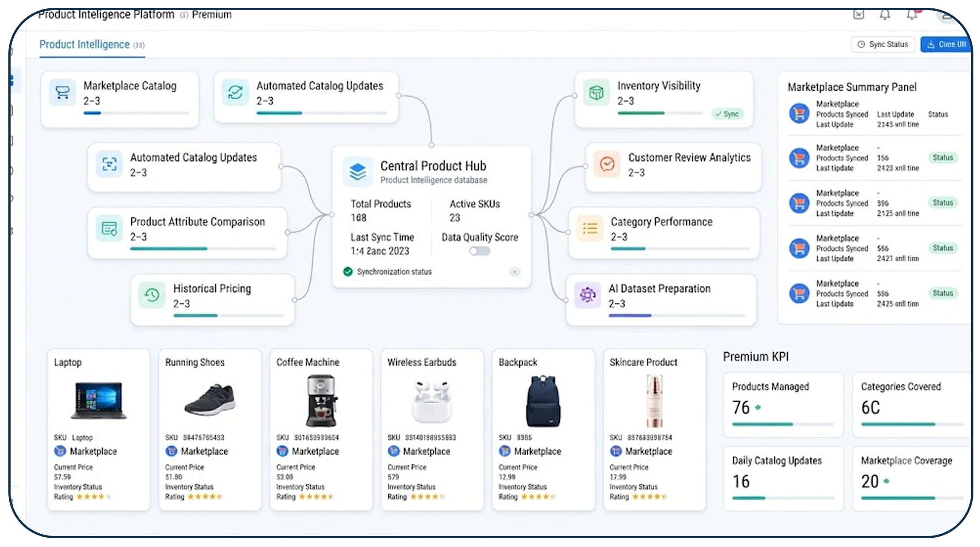980x547 pixels.
Task: Click Marketplace icon on Coffee Machine card
Action: (x=282, y=451)
